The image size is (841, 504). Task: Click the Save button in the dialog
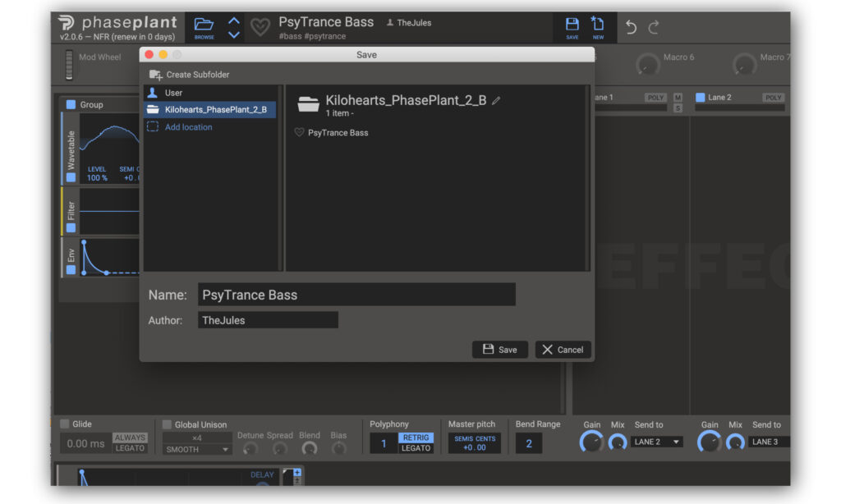[500, 350]
